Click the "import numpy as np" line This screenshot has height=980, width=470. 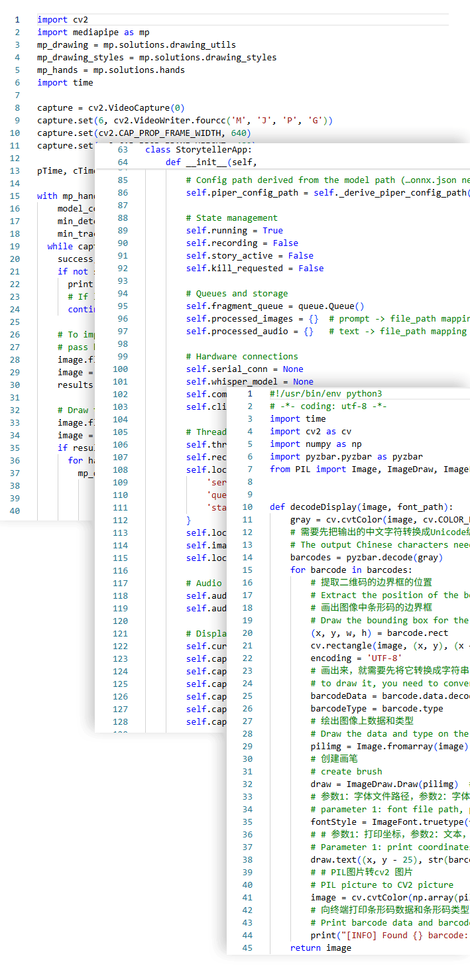(x=316, y=444)
